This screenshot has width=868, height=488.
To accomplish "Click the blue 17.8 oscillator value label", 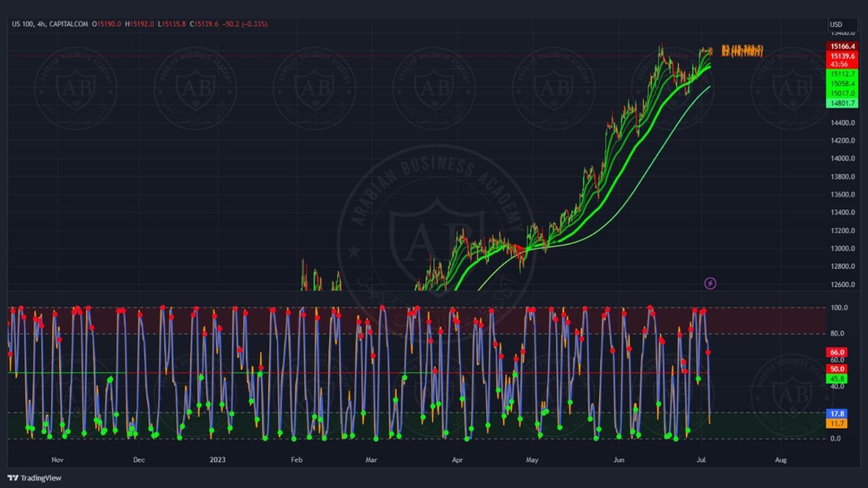I will [837, 413].
